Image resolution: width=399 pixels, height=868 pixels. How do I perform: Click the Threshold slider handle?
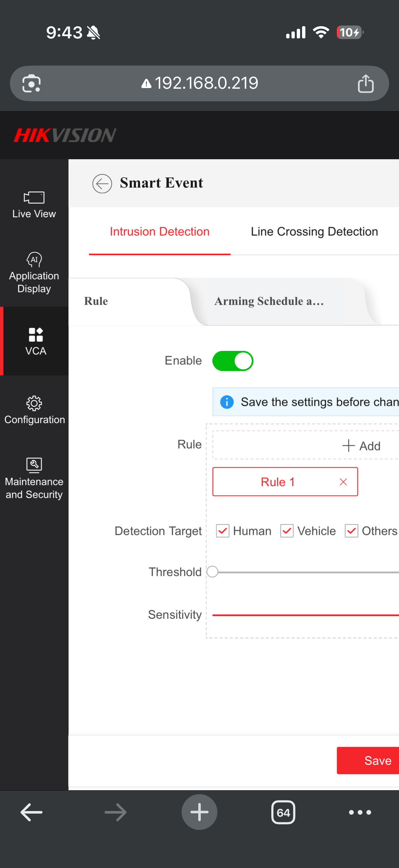(x=212, y=572)
